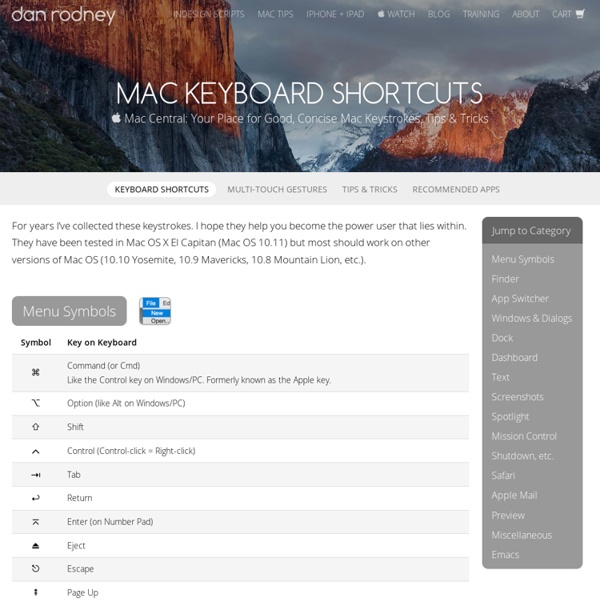The image size is (600, 600).
Task: Jump to Text category
Action: [x=500, y=377]
